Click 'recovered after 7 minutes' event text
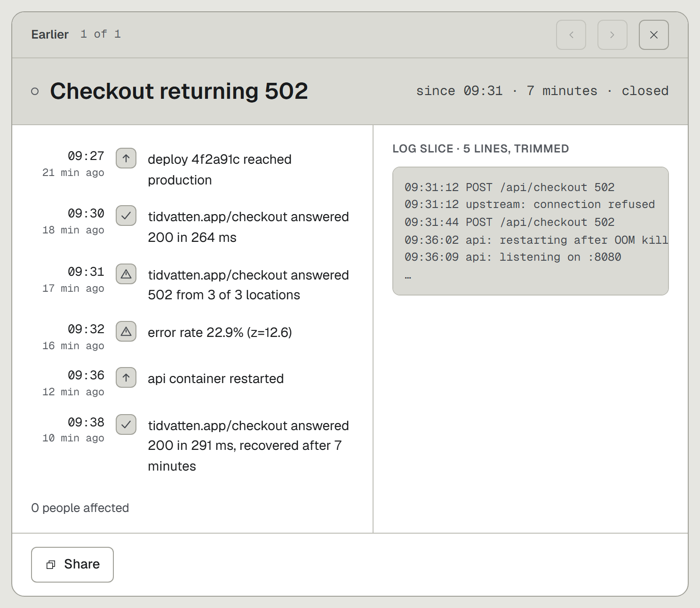Viewport: 700px width, 608px height. click(x=245, y=456)
